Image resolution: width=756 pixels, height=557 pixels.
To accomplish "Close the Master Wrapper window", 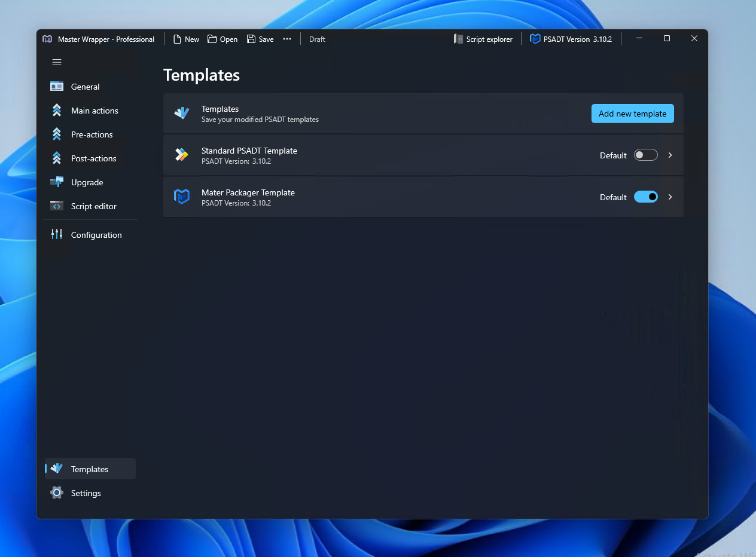I will pos(694,38).
